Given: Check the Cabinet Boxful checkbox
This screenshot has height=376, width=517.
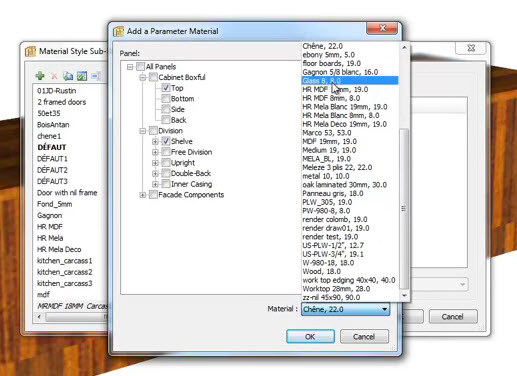Looking at the screenshot, I should (153, 77).
